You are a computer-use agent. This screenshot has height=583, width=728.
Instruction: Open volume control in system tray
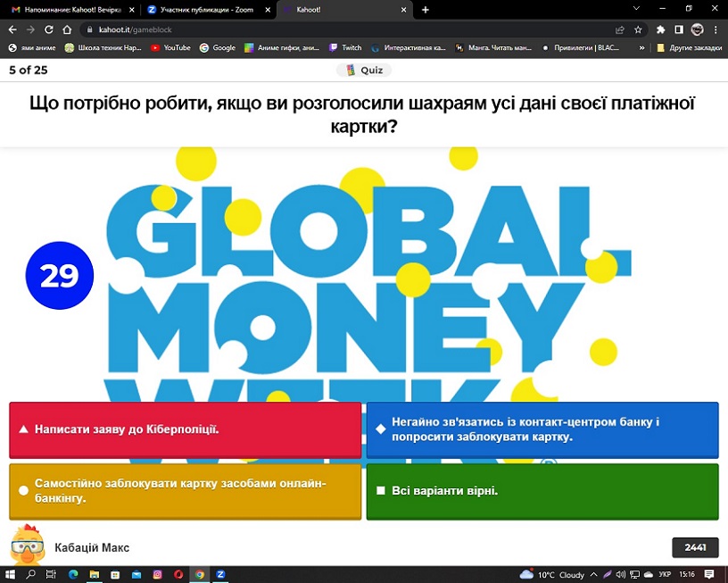pyautogui.click(x=620, y=575)
